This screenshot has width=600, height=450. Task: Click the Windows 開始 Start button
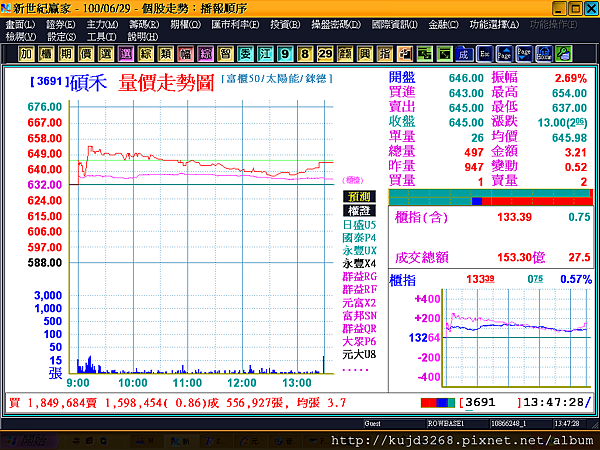click(x=29, y=441)
